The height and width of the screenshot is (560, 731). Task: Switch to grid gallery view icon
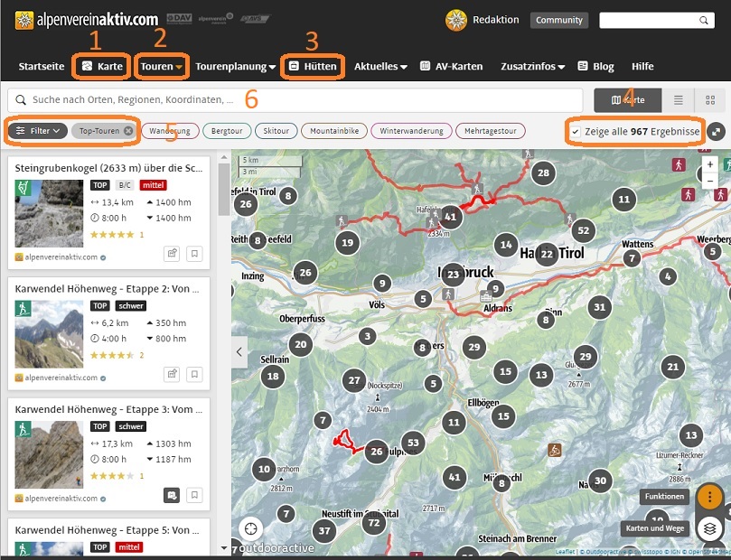coord(710,99)
